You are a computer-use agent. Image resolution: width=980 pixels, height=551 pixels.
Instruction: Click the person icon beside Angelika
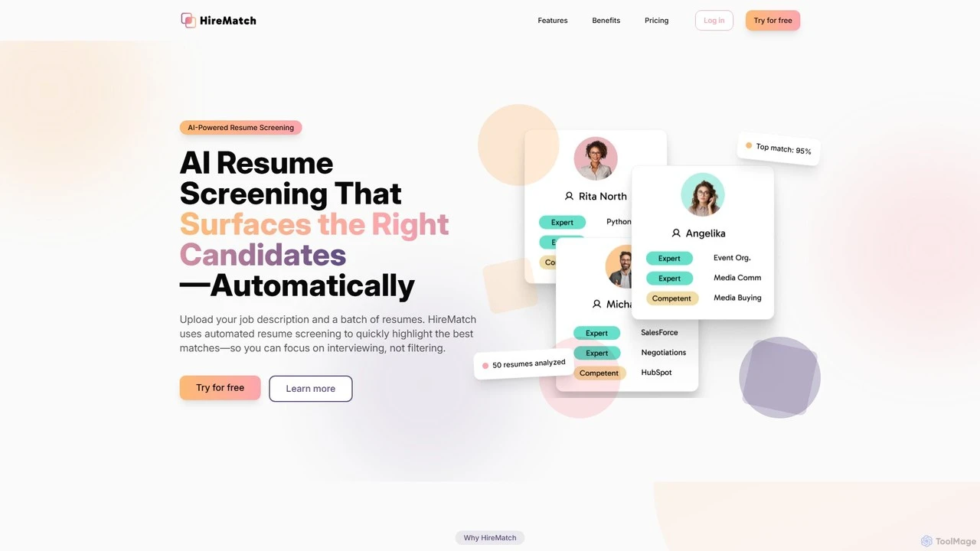pyautogui.click(x=676, y=233)
